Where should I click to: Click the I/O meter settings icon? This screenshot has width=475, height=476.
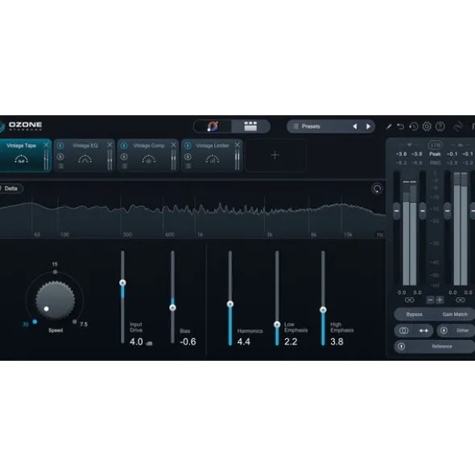[x=435, y=145]
